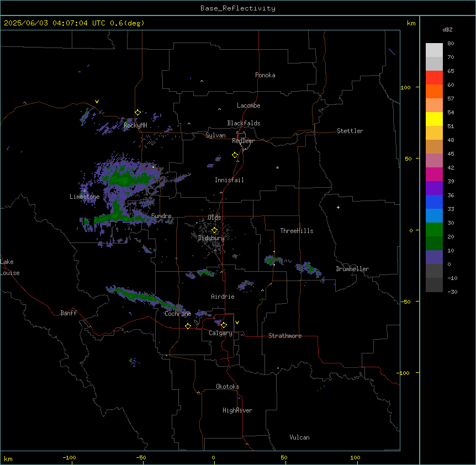Click the ThreeHills label

(297, 231)
